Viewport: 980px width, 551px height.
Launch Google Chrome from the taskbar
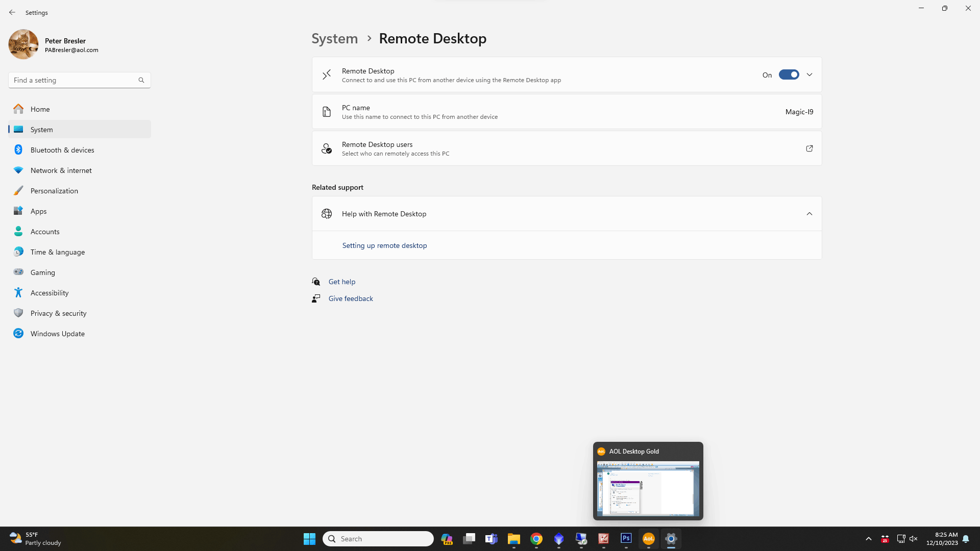[536, 539]
